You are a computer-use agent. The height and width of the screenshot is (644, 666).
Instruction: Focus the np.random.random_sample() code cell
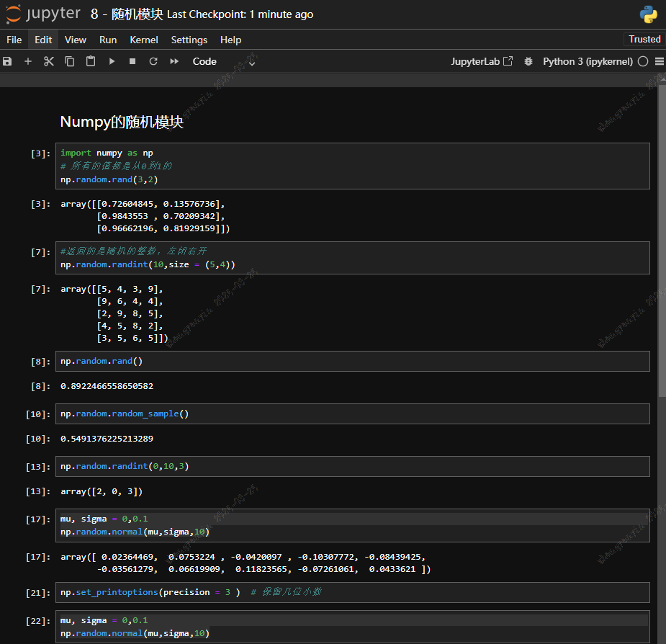353,414
